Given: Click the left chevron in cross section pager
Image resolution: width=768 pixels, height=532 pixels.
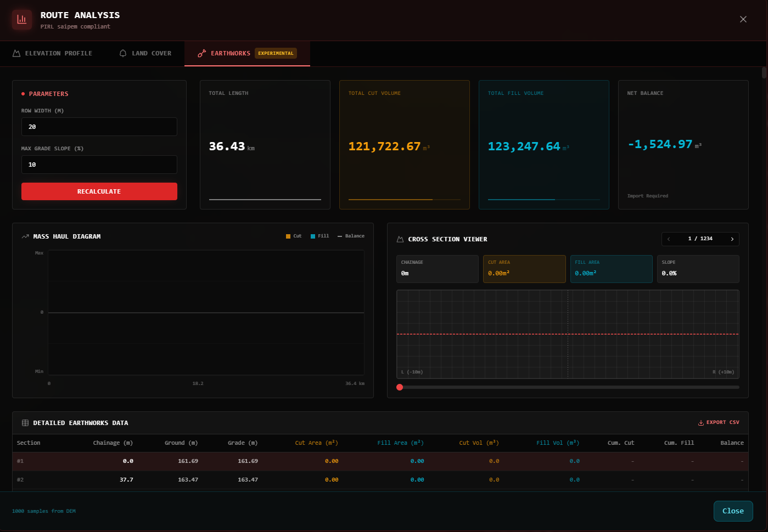Looking at the screenshot, I should click(669, 239).
